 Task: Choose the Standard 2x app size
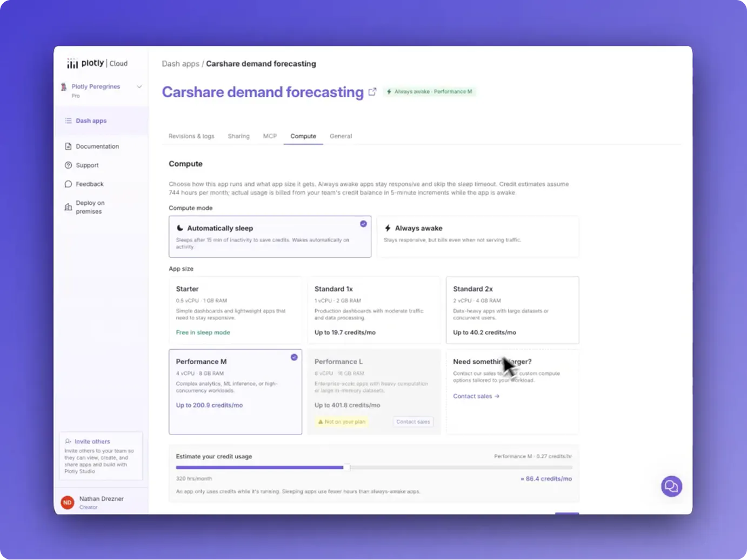click(512, 310)
